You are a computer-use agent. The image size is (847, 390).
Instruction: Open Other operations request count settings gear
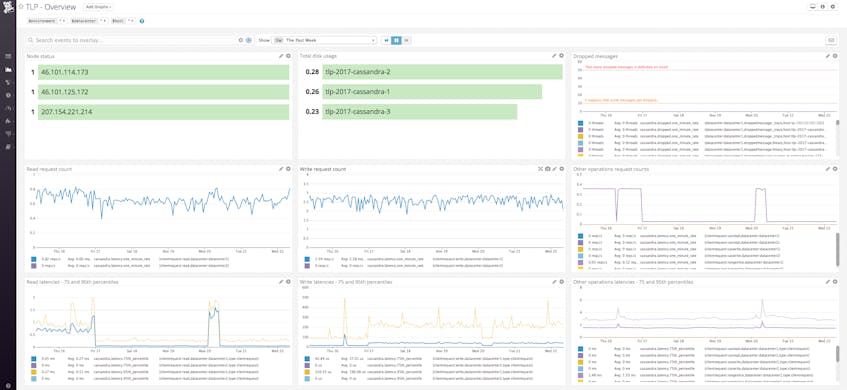(x=835, y=169)
